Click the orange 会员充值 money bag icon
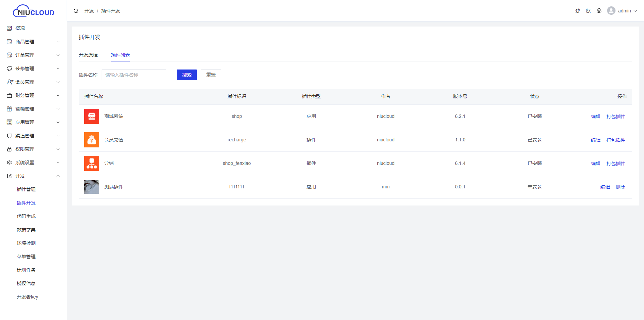This screenshot has width=644, height=320. 92,140
